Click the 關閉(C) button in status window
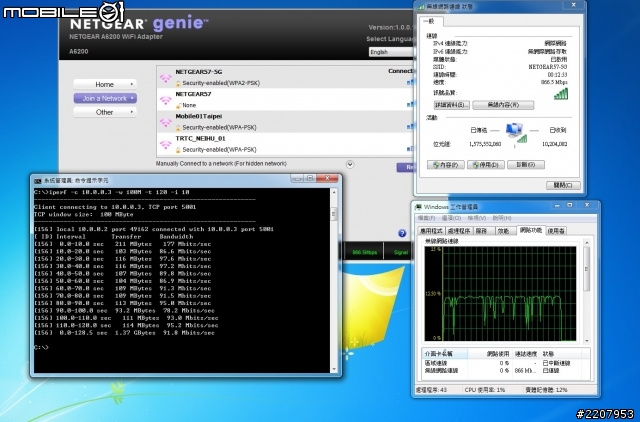Screen dimensions: 640x422 pyautogui.click(x=563, y=185)
